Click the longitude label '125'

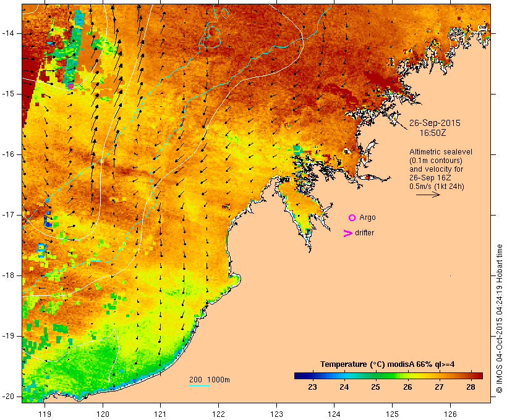(393, 414)
